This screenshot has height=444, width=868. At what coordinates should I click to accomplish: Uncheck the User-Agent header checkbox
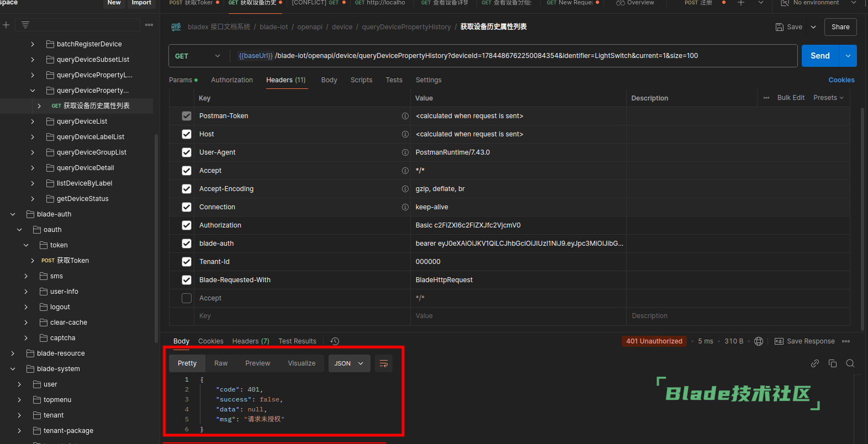pyautogui.click(x=187, y=152)
